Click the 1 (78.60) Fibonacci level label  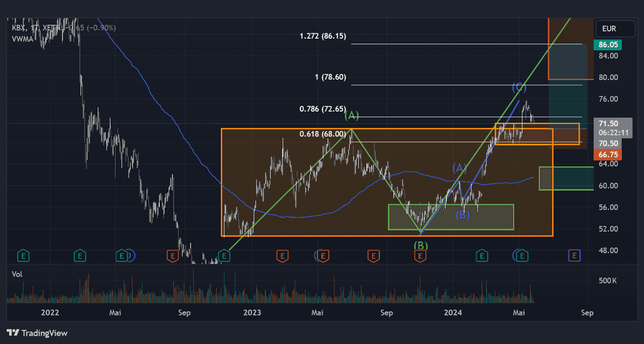tap(331, 77)
